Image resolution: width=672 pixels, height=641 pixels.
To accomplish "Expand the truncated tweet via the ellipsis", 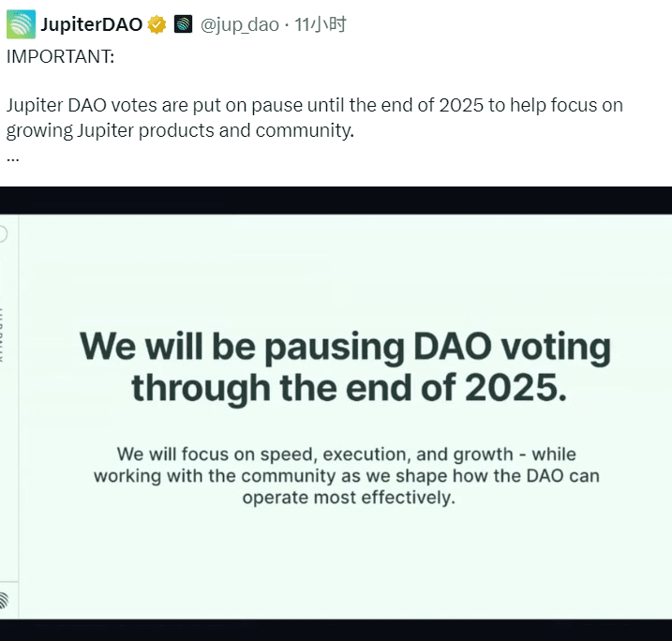I will [13, 159].
